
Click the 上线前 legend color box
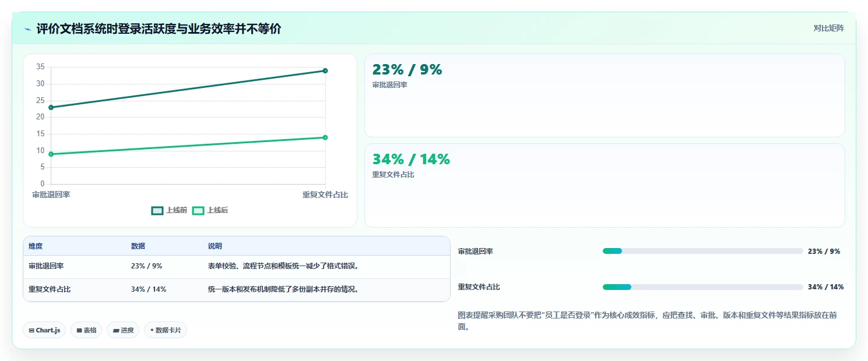[x=157, y=210]
